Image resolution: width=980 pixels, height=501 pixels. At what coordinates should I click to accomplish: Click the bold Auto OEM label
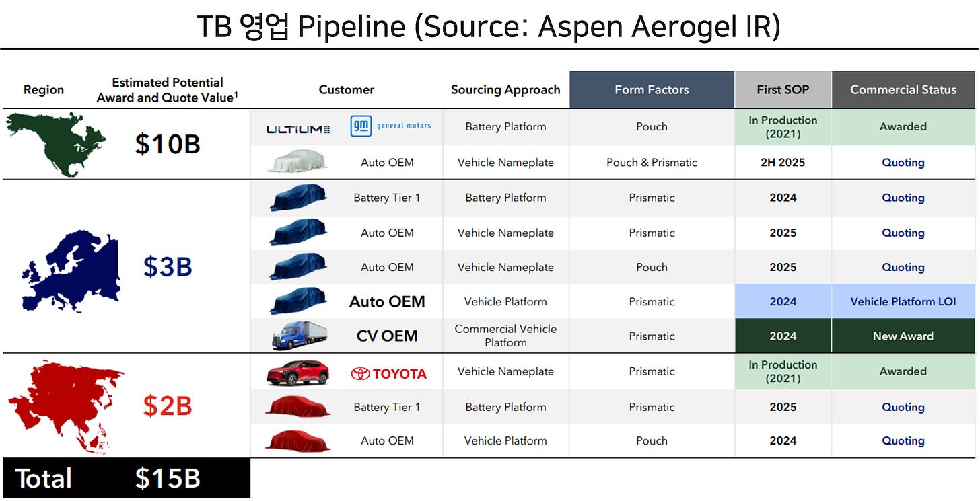(x=387, y=301)
